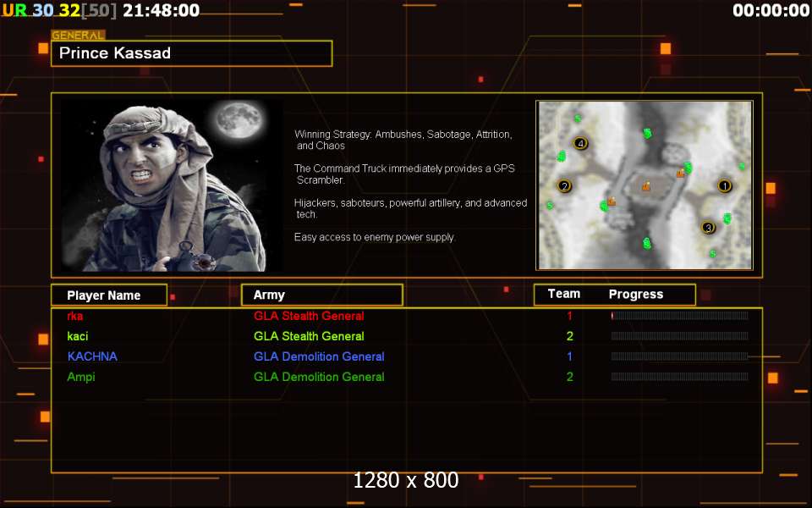Click Ampi's GLA Demolition General army
Image resolution: width=812 pixels, height=508 pixels.
pos(319,377)
